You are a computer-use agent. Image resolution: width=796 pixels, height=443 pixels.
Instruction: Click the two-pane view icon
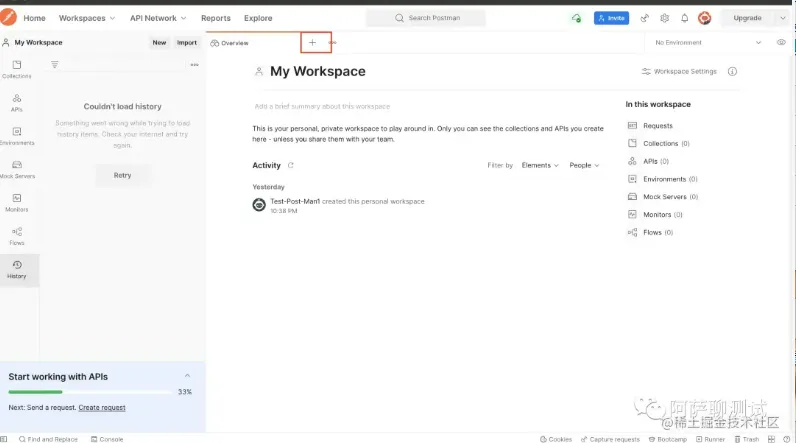772,439
